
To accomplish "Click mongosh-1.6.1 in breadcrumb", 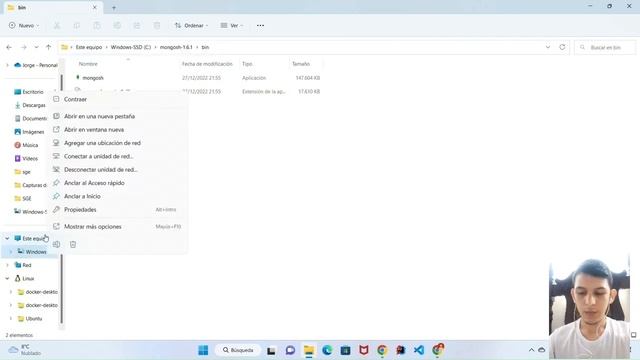I will [176, 47].
